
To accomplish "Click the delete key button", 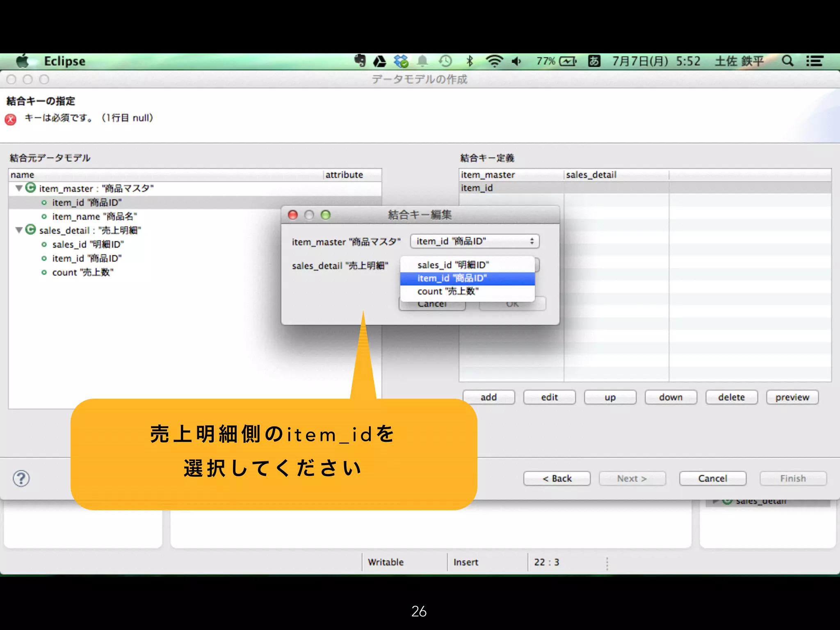I will pyautogui.click(x=731, y=397).
